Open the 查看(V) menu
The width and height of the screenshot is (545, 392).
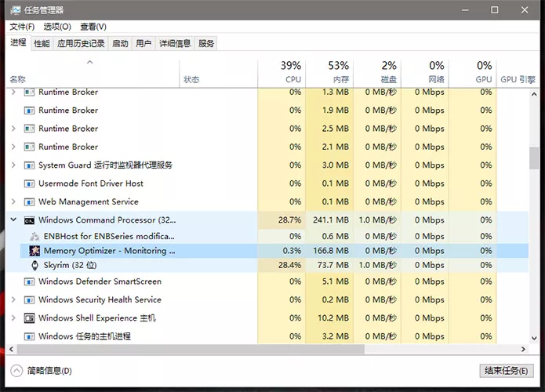coord(93,27)
